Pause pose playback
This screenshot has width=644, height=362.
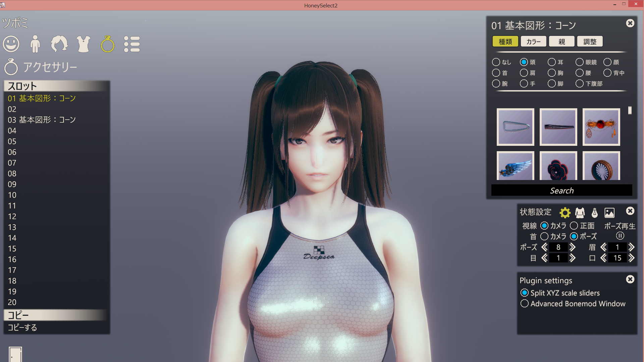tap(620, 236)
